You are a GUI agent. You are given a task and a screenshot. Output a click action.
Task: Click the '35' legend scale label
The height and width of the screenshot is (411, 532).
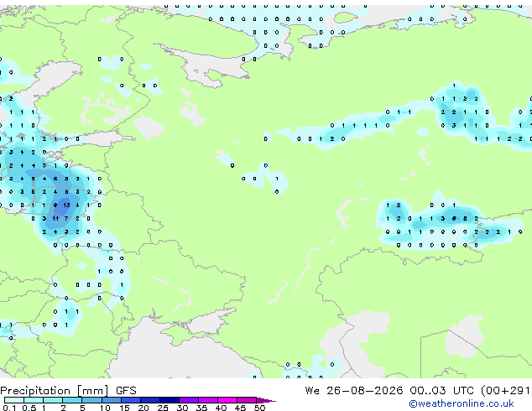pos(201,408)
